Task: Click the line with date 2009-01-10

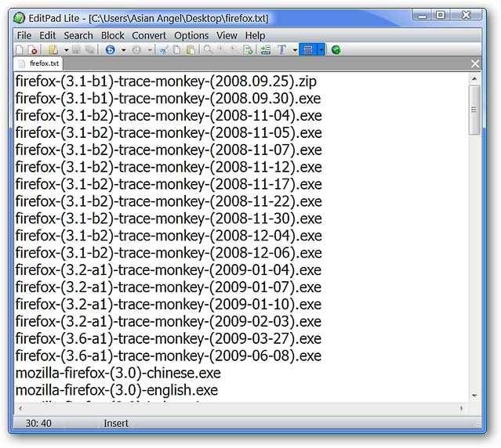Action: point(168,305)
